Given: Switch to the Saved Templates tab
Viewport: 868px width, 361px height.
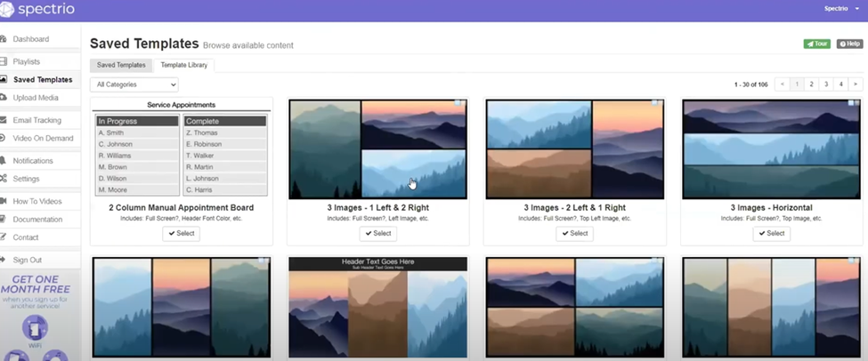Looking at the screenshot, I should coord(121,65).
